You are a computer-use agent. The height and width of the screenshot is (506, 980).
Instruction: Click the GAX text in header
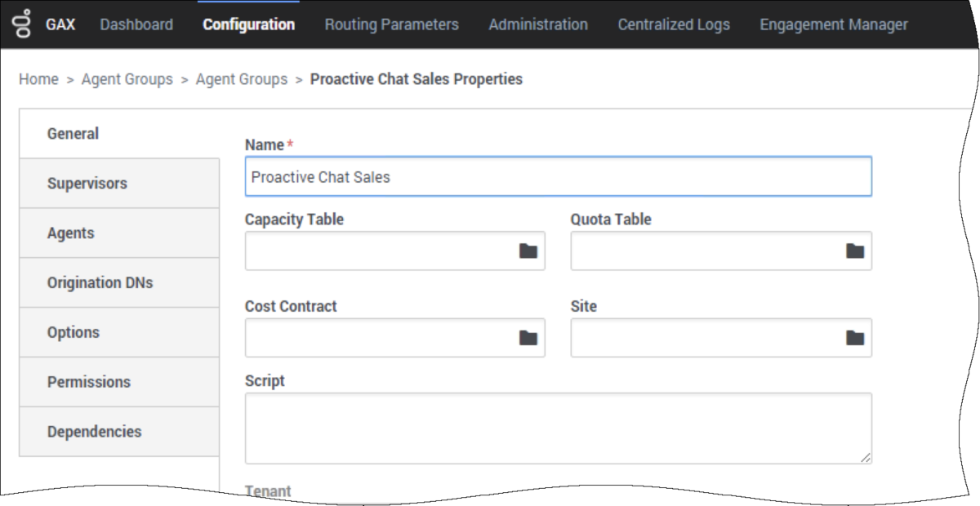coord(60,24)
